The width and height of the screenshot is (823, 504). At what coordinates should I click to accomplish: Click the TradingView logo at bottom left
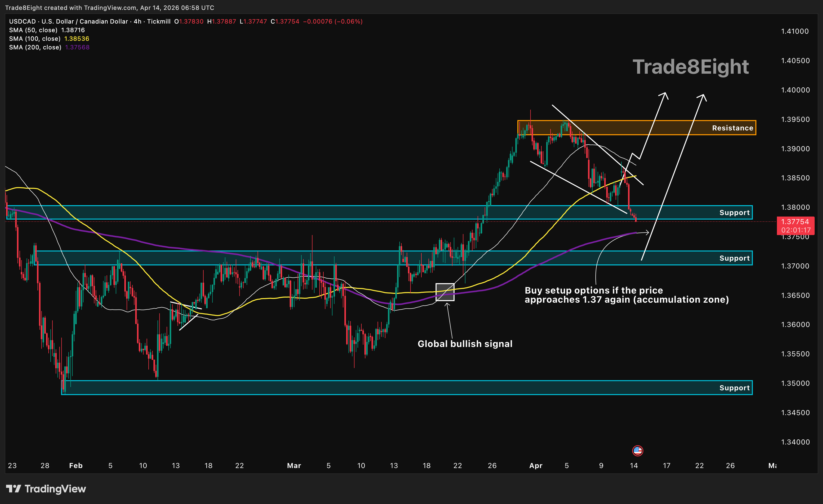point(46,489)
